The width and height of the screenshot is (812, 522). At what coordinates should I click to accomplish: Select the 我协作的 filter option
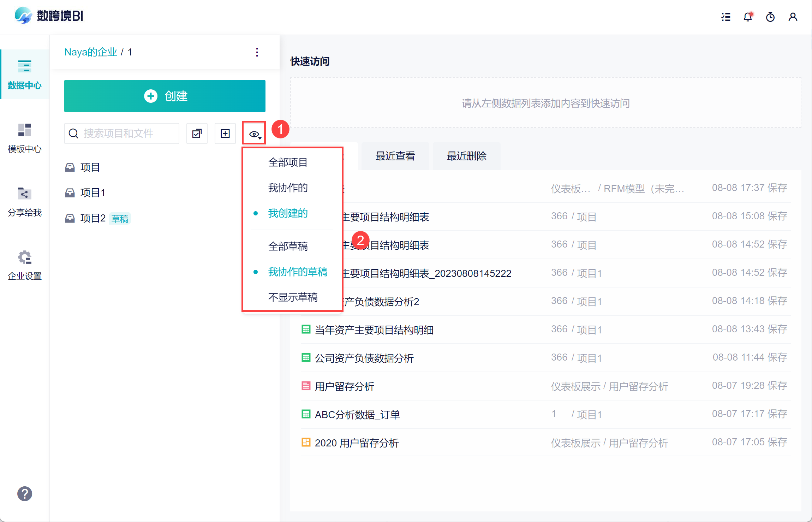(288, 188)
